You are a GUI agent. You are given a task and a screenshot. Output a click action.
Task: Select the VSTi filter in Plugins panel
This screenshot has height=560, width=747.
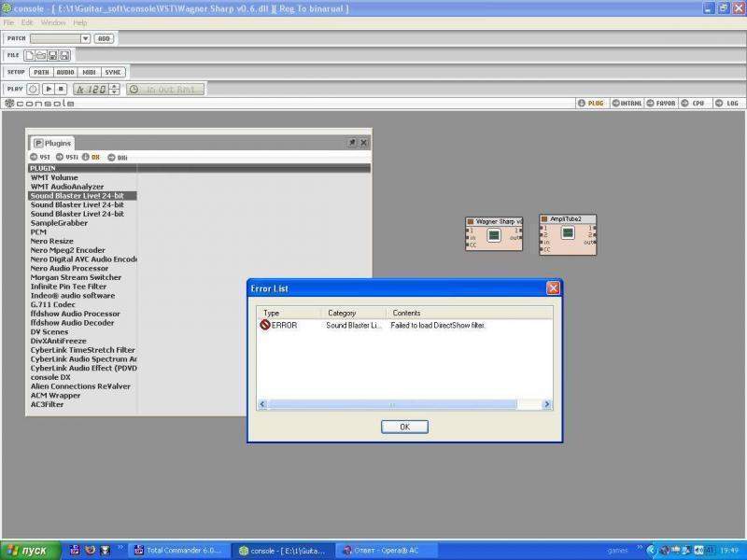tap(66, 157)
